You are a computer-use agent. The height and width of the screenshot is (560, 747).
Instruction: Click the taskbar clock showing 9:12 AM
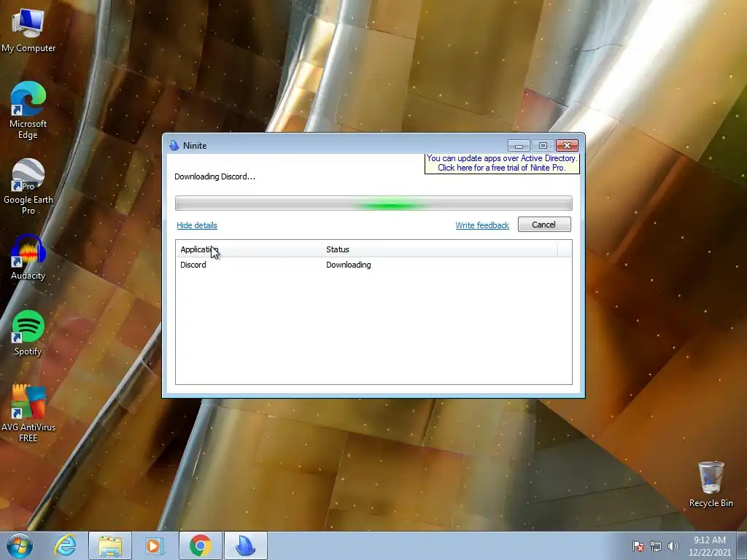(x=709, y=545)
